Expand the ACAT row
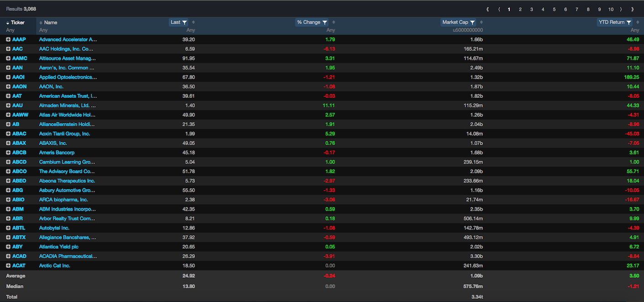 (8, 265)
